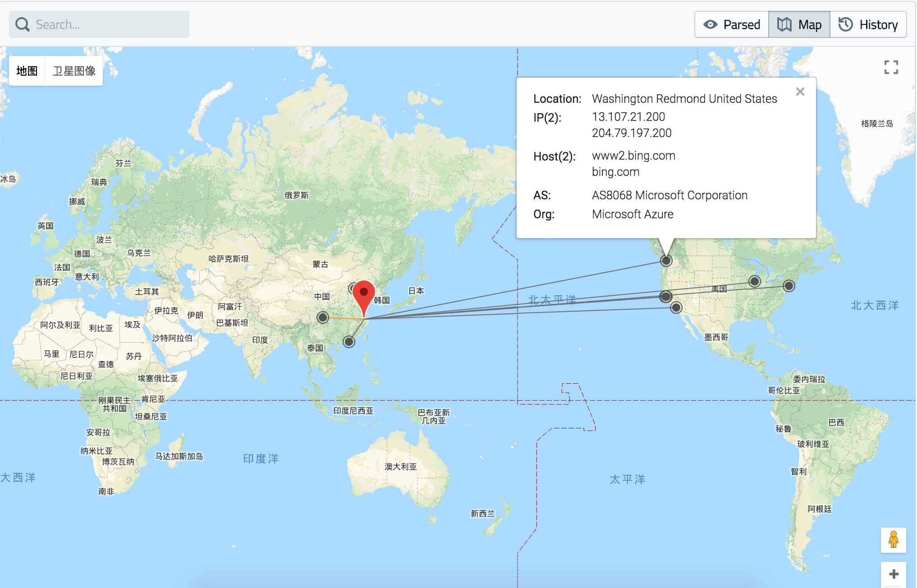
Task: Switch to 卫星图像 satellite imagery
Action: coord(74,71)
